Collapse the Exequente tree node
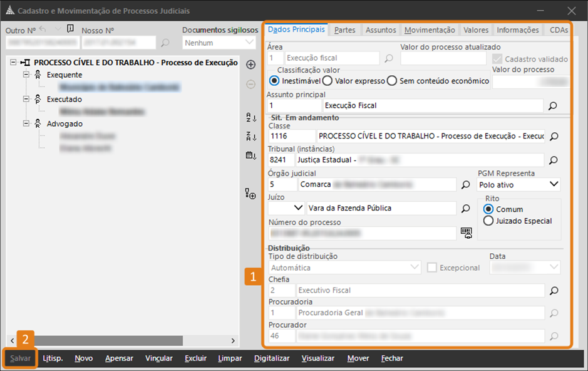 point(26,75)
